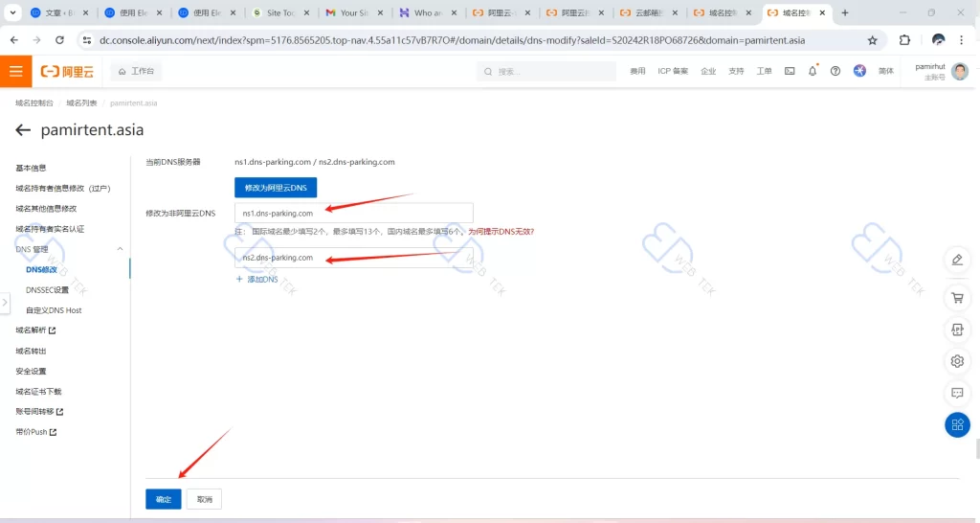Open 费用 menu in header
980x523 pixels.
click(637, 71)
